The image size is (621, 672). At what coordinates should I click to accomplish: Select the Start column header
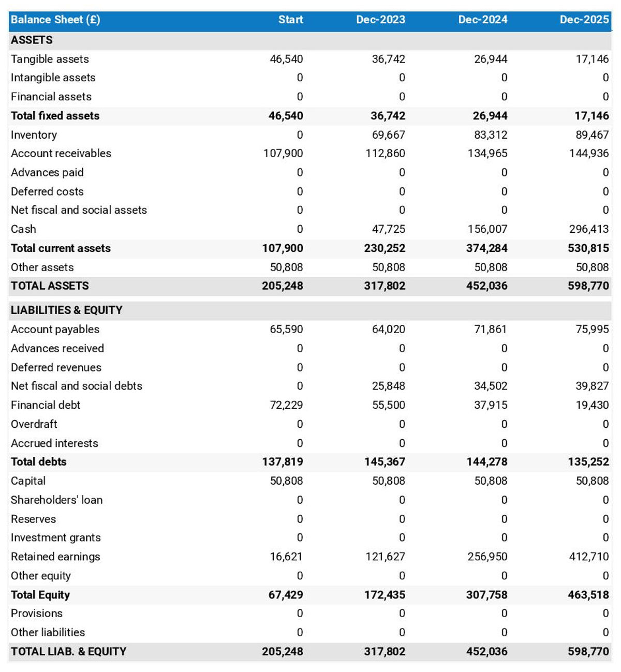[290, 20]
